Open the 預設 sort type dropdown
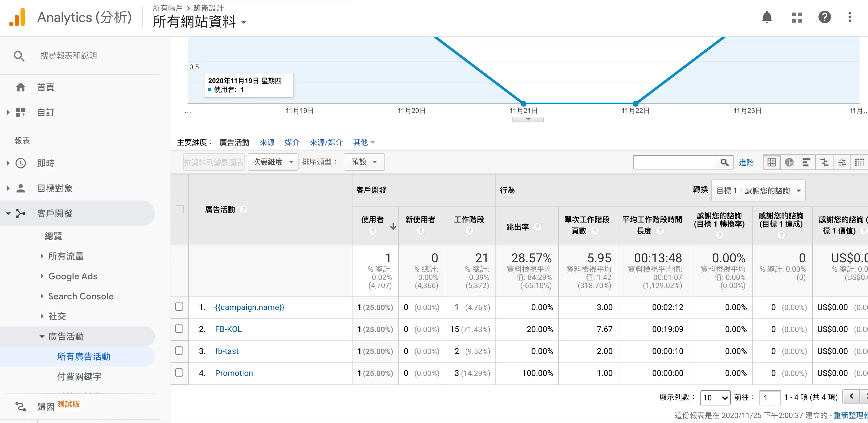Screen dimensions: 868x423 pos(364,162)
